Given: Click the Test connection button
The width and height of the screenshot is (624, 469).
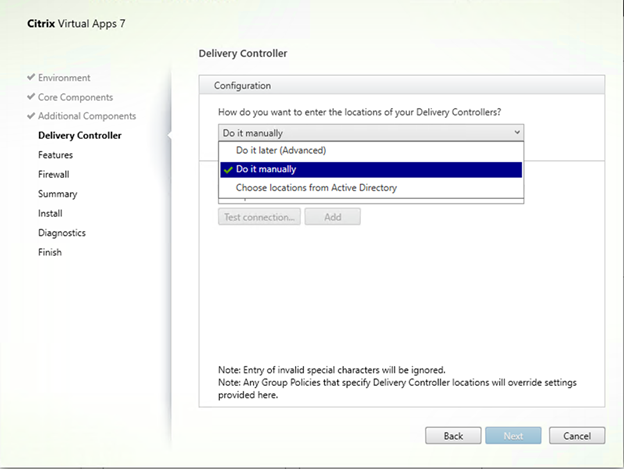Looking at the screenshot, I should 259,217.
